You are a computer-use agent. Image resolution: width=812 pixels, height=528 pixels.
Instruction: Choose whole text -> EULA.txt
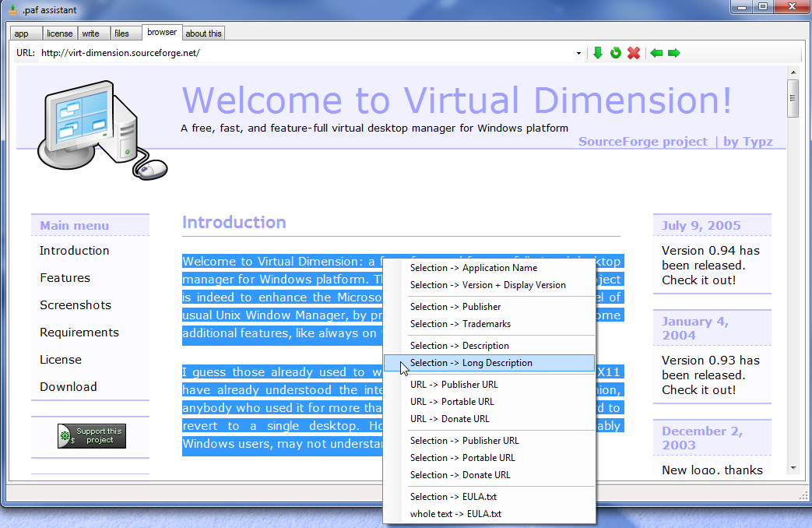pos(489,513)
